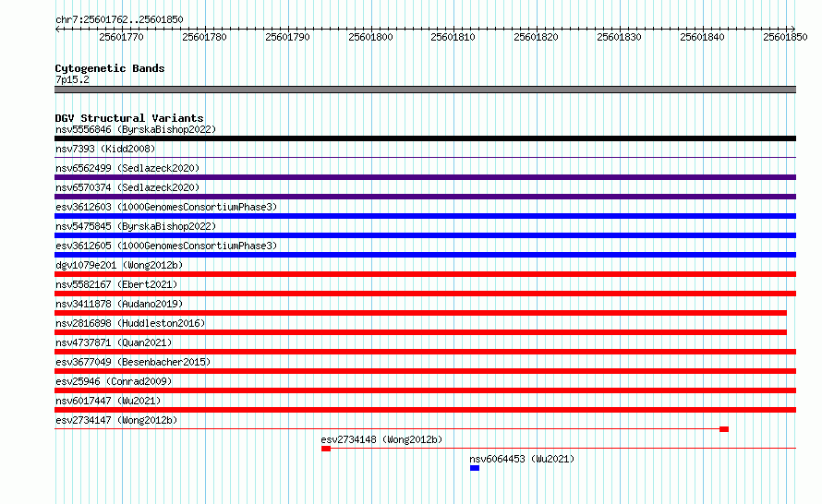Click ruler position 25601830
The height and width of the screenshot is (504, 822).
pos(619,37)
